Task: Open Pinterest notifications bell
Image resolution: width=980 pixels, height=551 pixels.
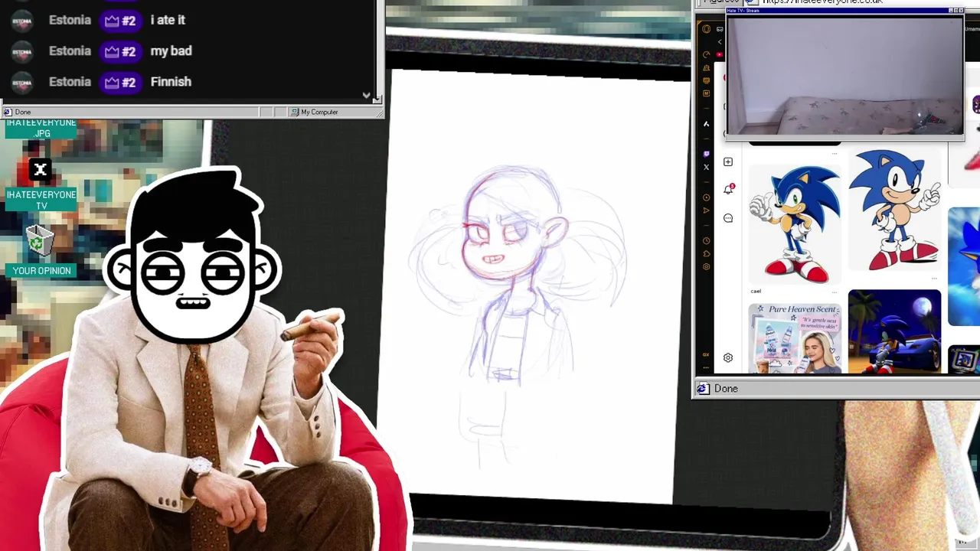Action: tap(728, 189)
